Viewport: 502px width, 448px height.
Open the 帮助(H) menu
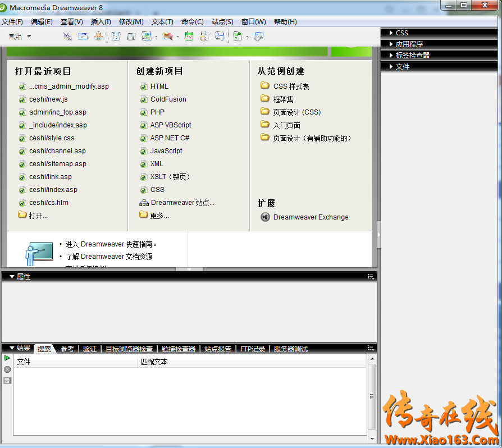(x=285, y=22)
